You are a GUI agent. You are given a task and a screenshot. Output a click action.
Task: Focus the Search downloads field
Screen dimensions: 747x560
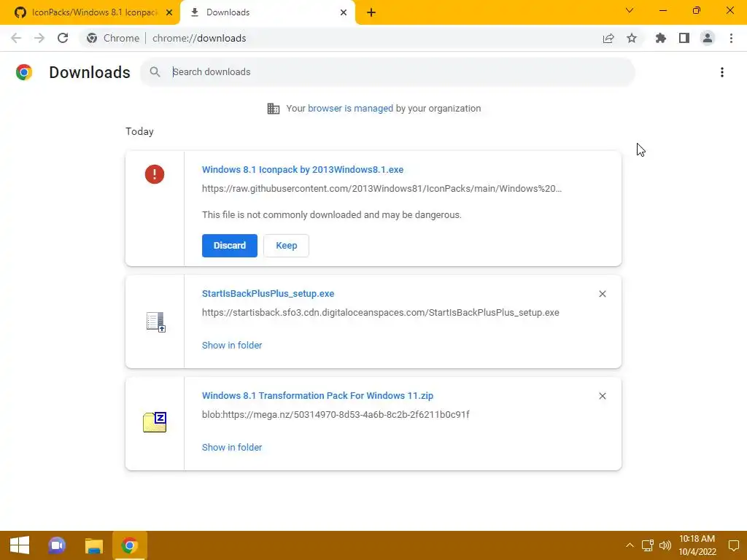387,72
